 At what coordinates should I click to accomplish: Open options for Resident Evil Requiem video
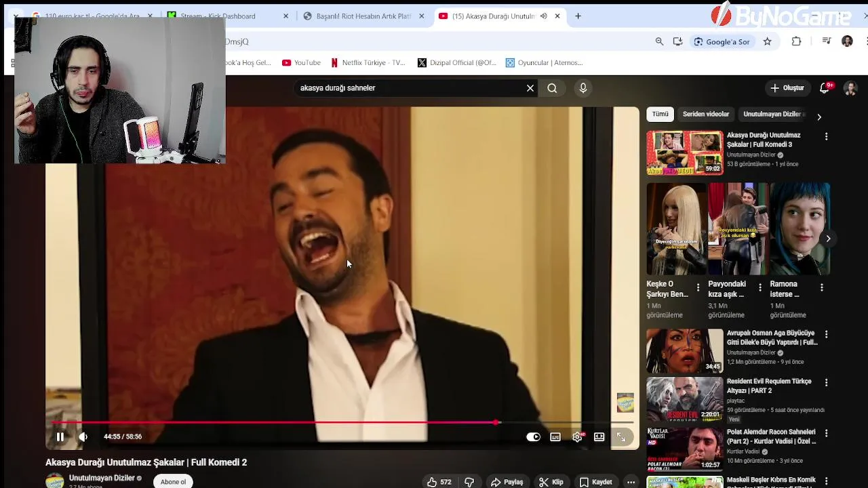coord(826,382)
